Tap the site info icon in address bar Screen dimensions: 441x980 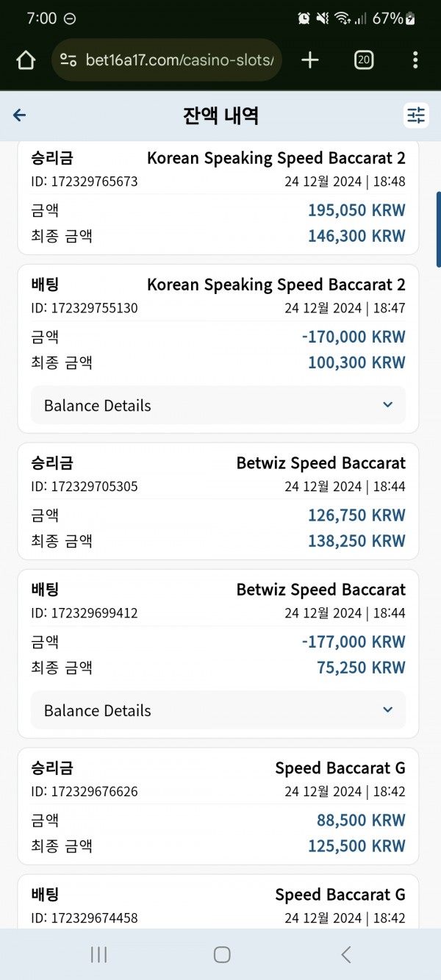[68, 60]
